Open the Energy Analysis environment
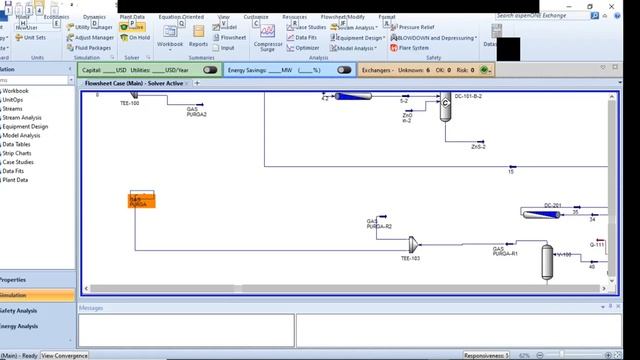Image resolution: width=640 pixels, height=360 pixels. (37, 326)
